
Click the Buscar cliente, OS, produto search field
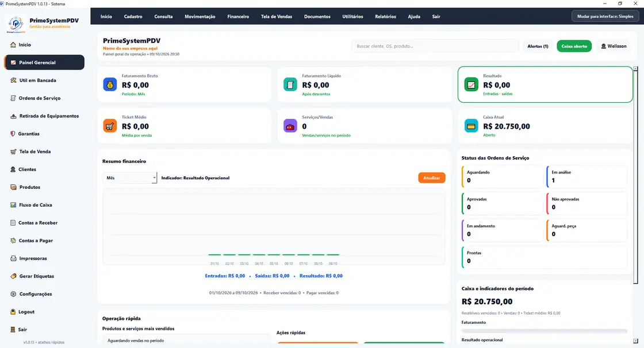435,46
